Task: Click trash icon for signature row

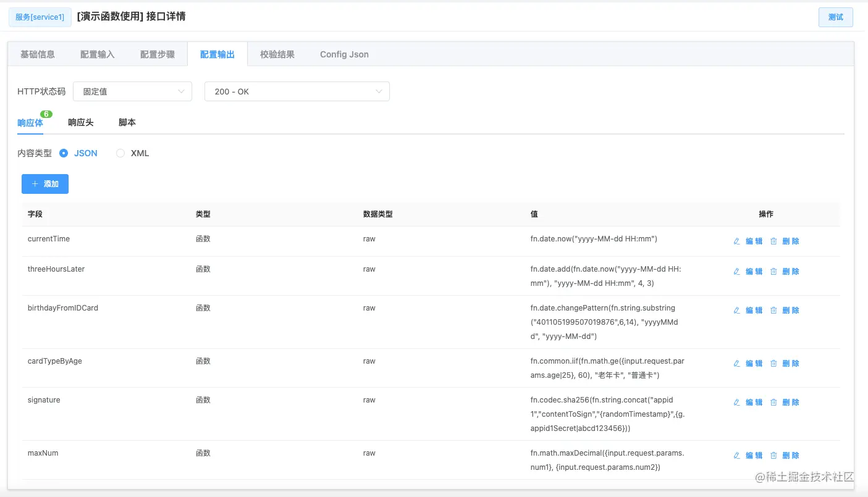Action: pos(773,403)
